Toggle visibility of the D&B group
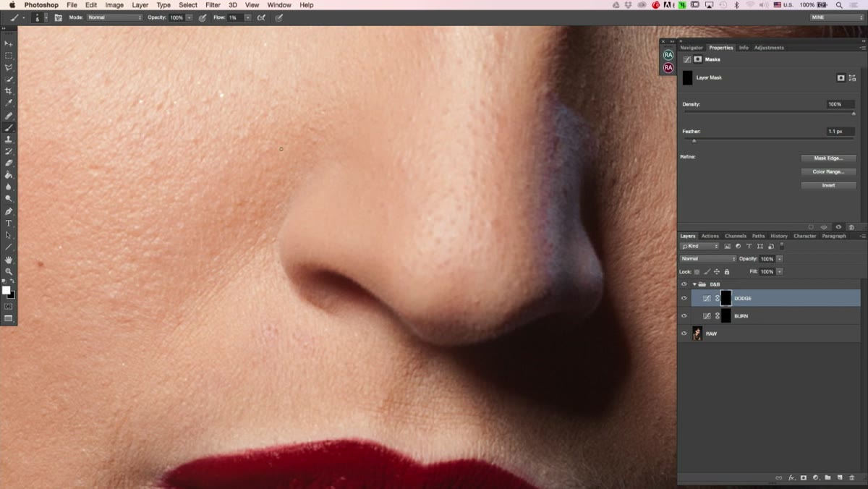Viewport: 868px width, 489px height. pyautogui.click(x=684, y=284)
